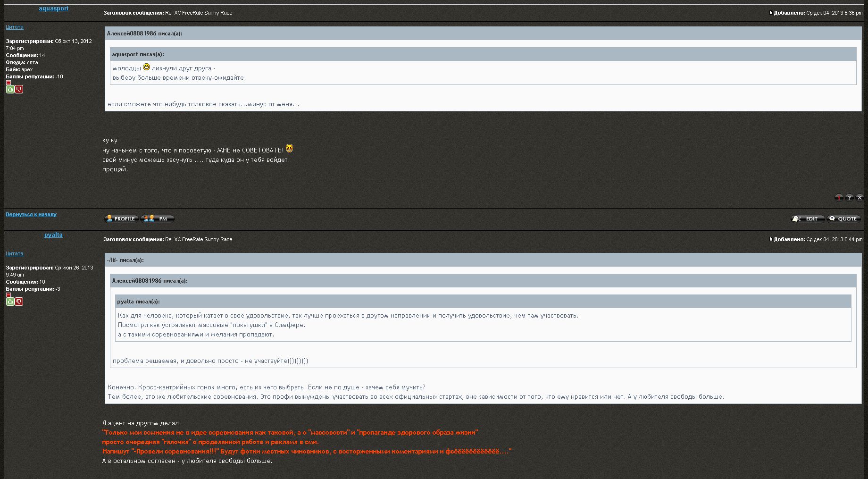The width and height of the screenshot is (868, 479).
Task: Click thumbs-up icon for user pyalta
Action: click(10, 302)
